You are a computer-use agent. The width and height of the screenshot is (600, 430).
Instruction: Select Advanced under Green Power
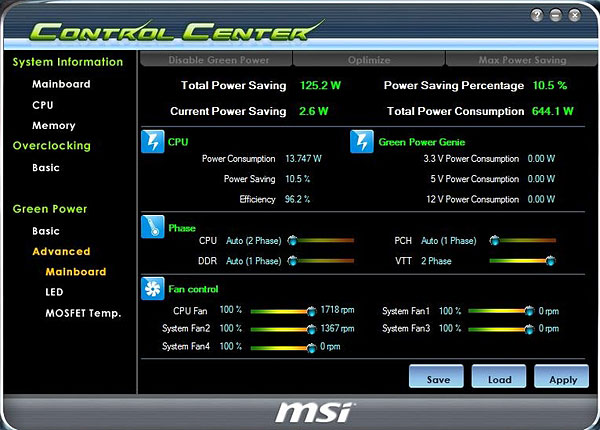pos(61,251)
